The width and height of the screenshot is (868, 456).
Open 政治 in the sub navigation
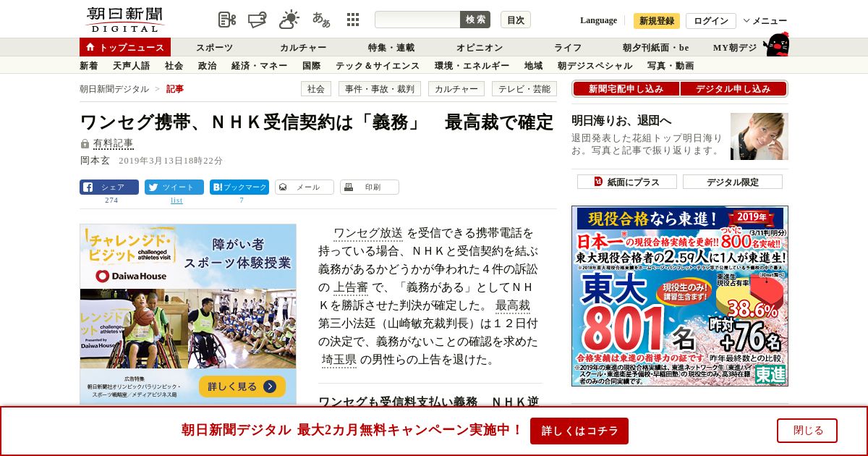tap(208, 65)
